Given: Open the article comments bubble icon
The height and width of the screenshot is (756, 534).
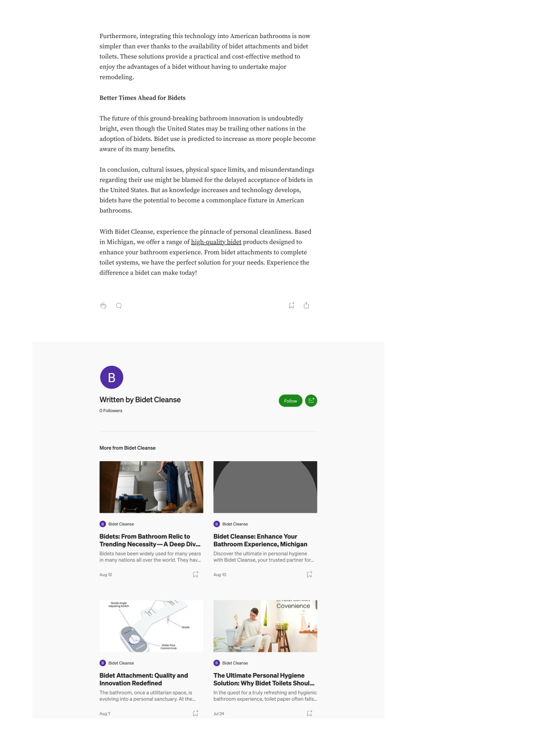Looking at the screenshot, I should tap(119, 306).
